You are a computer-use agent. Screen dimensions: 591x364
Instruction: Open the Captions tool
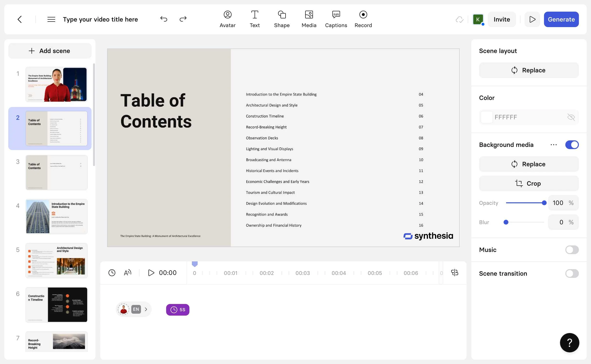coord(336,19)
